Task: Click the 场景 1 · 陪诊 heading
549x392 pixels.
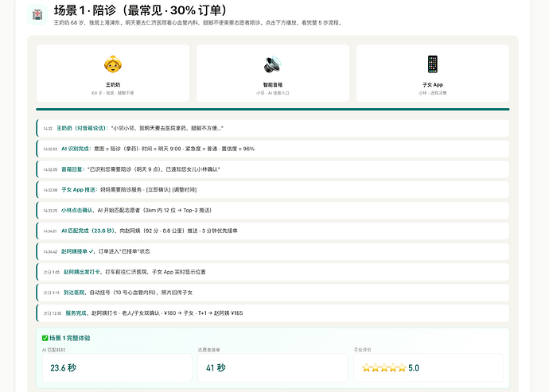Action: point(140,10)
